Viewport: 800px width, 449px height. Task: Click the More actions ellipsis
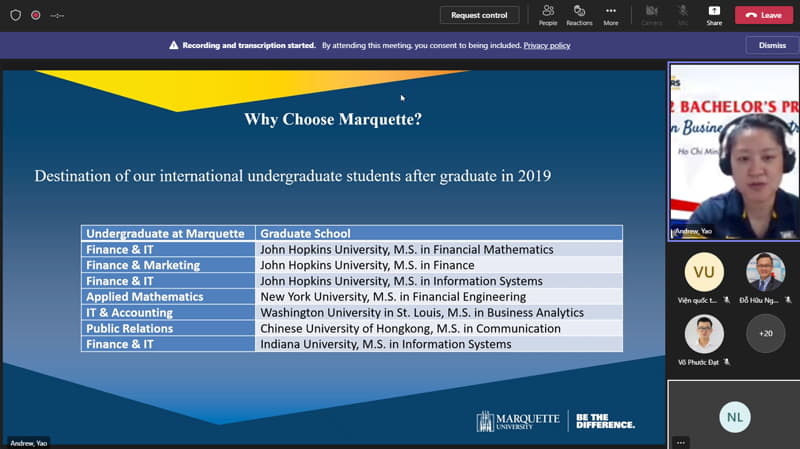coord(610,14)
